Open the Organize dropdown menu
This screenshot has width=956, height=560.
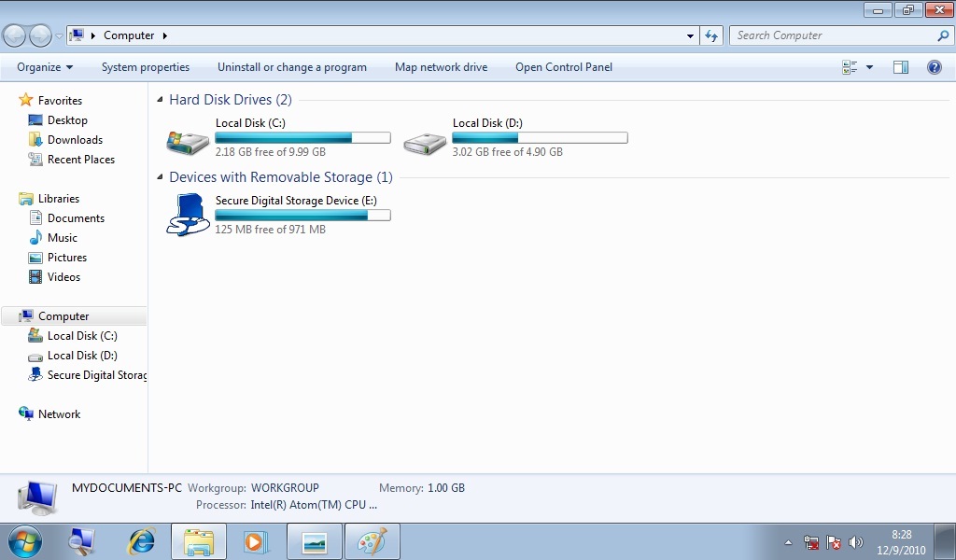click(x=44, y=67)
